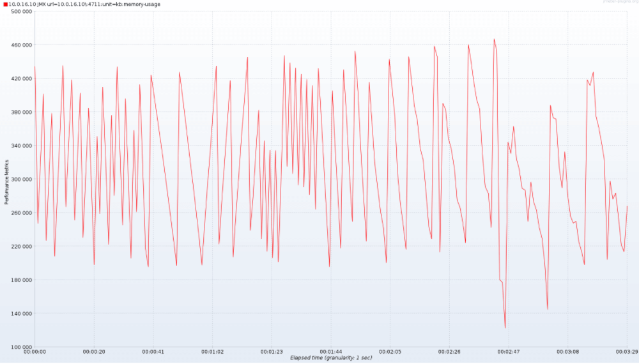The width and height of the screenshot is (639, 364).
Task: Click the 00:02:05 time axis label
Action: [390, 352]
